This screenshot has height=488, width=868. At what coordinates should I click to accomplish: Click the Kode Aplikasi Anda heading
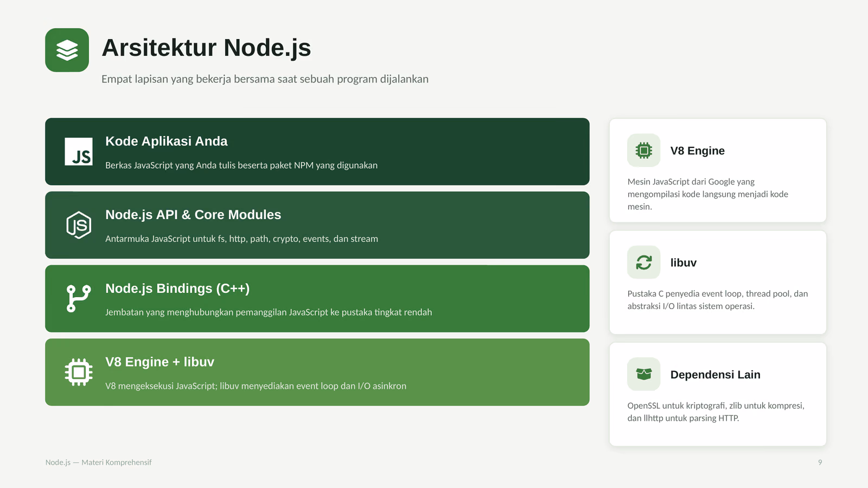[x=167, y=141]
